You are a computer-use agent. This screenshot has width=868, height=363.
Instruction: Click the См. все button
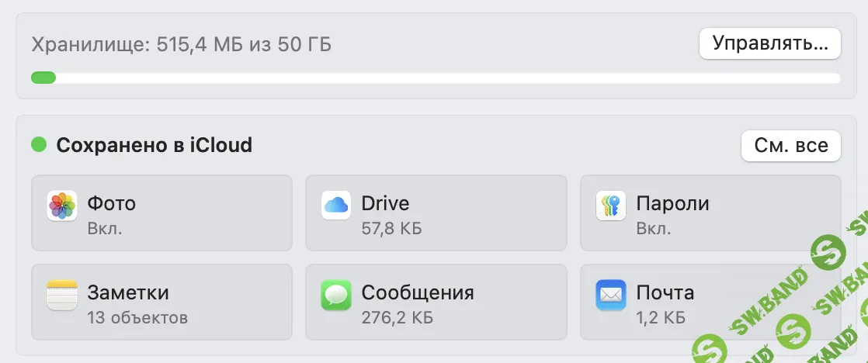pyautogui.click(x=790, y=146)
